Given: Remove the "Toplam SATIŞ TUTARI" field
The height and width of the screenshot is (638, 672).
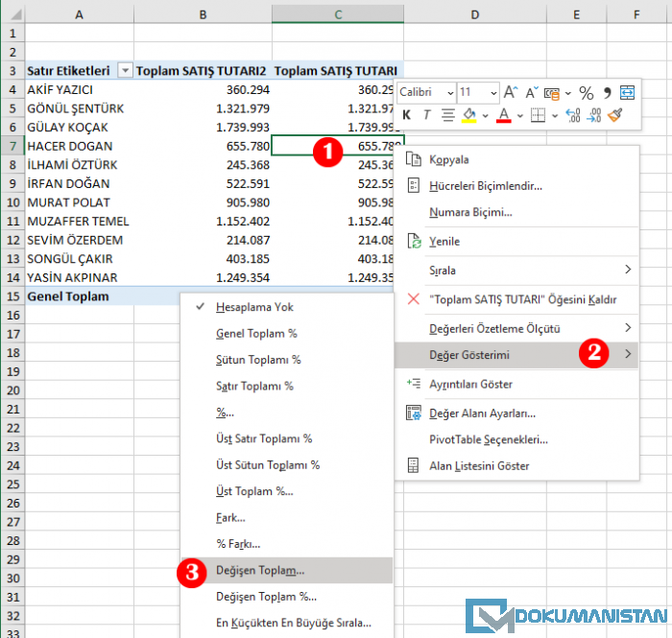Looking at the screenshot, I should point(522,299).
